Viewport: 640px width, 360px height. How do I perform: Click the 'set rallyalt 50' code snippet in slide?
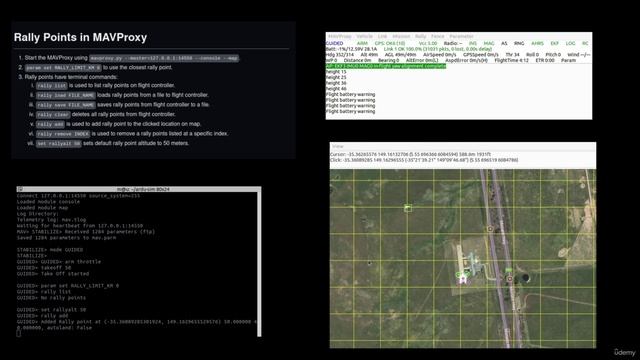coord(58,144)
